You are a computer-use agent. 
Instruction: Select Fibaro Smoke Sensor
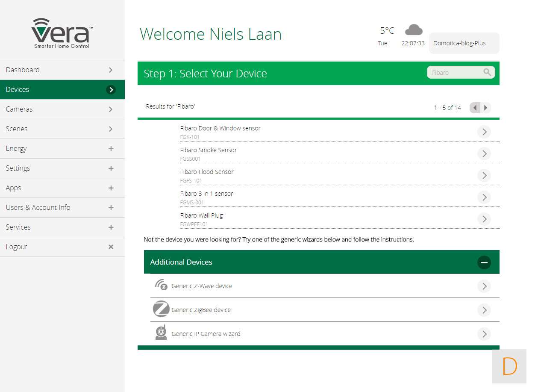coord(340,153)
